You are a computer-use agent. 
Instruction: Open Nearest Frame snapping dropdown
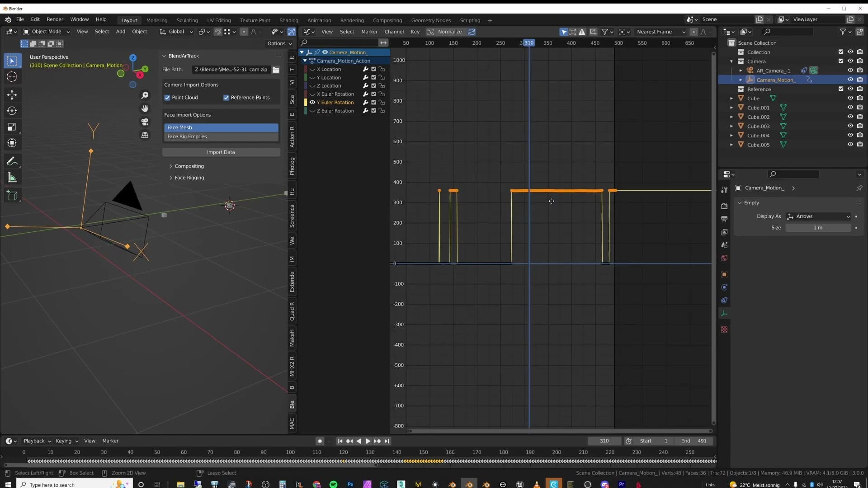click(661, 32)
